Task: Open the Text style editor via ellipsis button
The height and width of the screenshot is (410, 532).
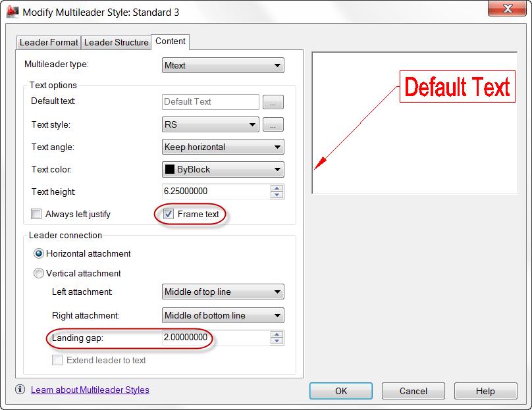Action: pyautogui.click(x=273, y=124)
